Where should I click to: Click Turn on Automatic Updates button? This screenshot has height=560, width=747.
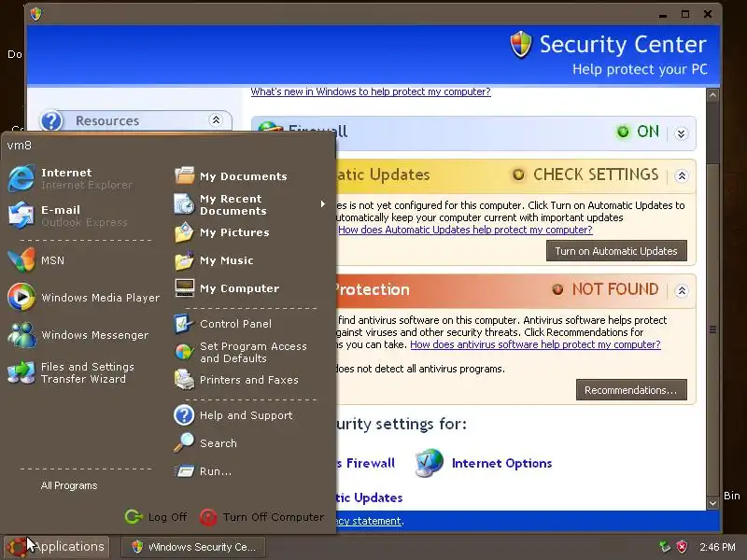[x=616, y=251]
